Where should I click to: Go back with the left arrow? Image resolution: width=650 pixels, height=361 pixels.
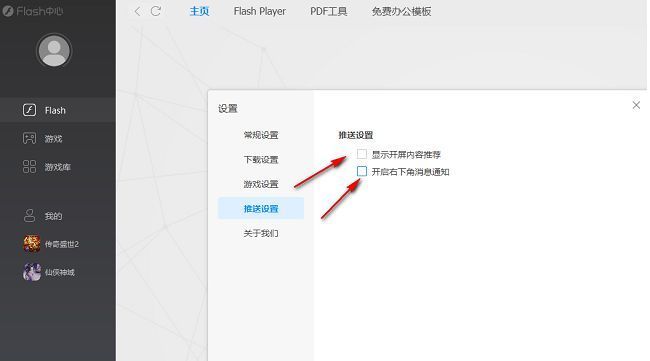click(x=137, y=12)
